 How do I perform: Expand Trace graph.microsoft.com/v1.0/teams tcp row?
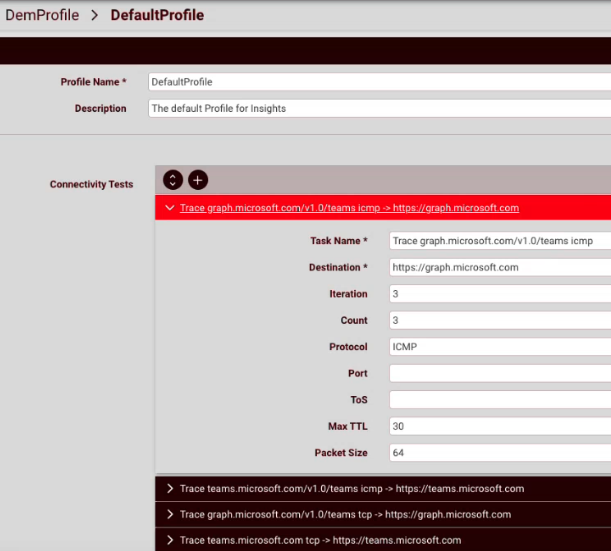[x=171, y=515]
